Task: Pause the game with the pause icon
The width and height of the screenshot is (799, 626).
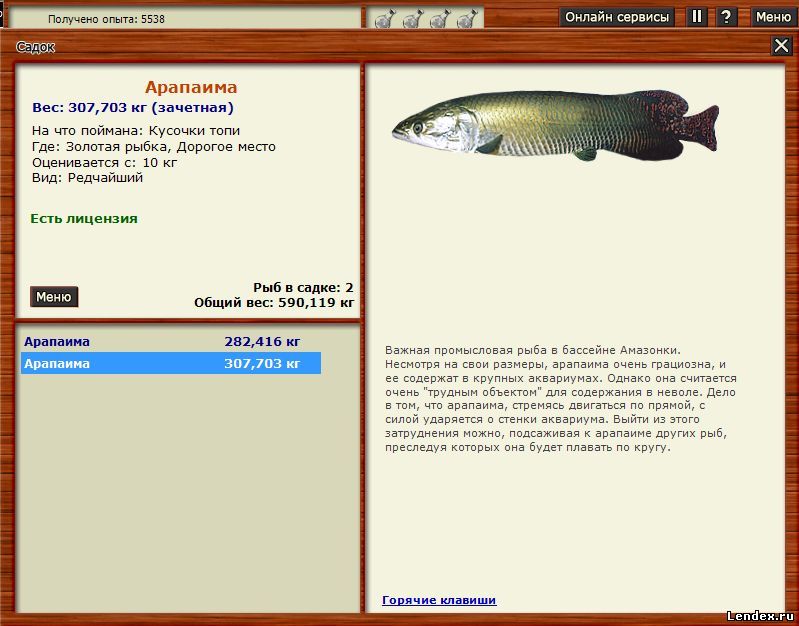Action: (697, 17)
